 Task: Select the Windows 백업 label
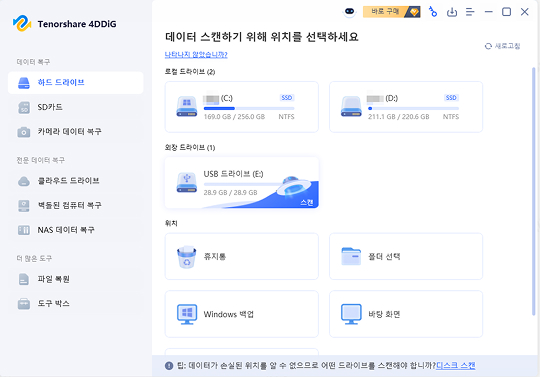tap(229, 314)
